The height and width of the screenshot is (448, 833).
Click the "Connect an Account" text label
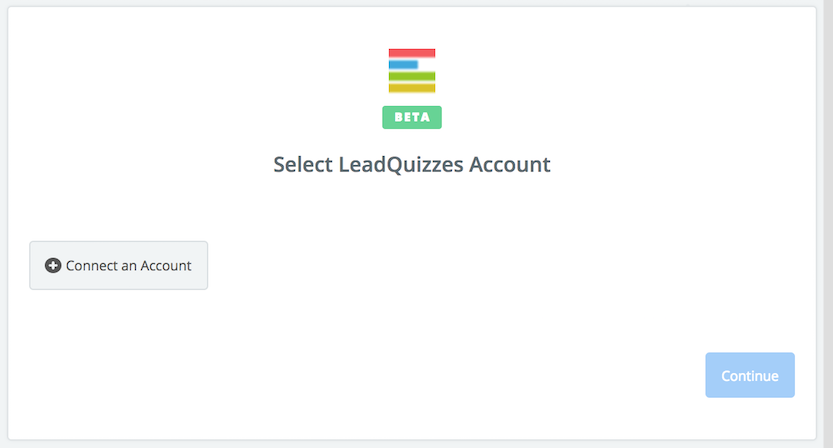129,265
